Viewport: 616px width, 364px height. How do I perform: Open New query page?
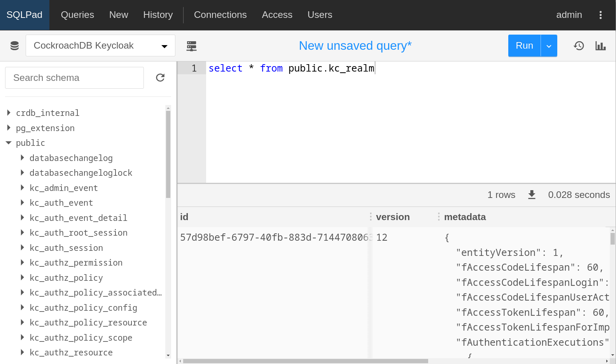119,15
